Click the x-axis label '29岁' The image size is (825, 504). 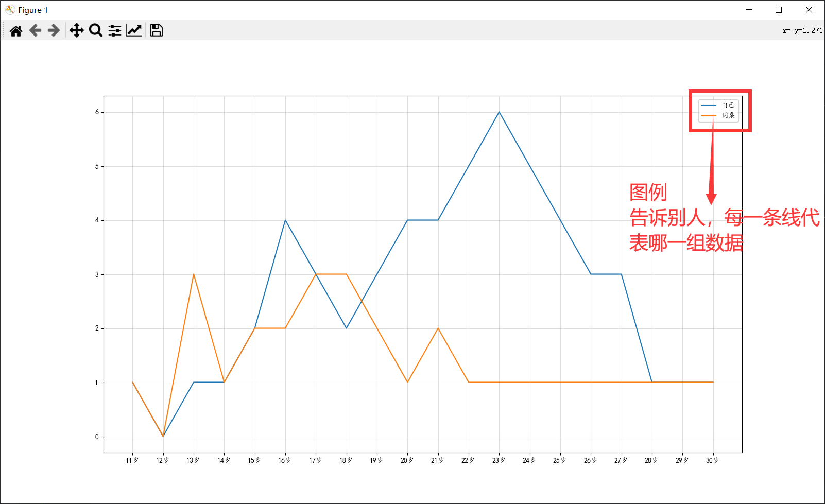(x=682, y=460)
